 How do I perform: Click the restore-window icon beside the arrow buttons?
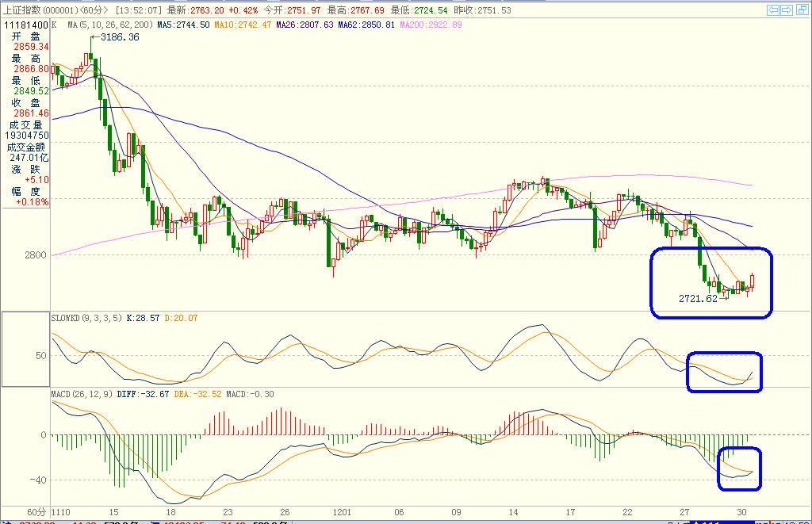[802, 10]
